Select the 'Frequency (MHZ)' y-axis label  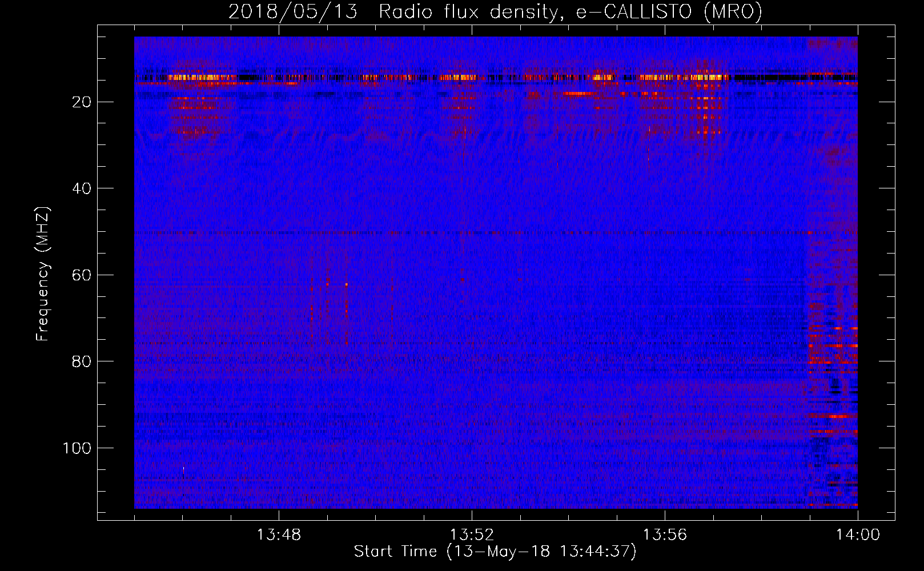click(43, 274)
